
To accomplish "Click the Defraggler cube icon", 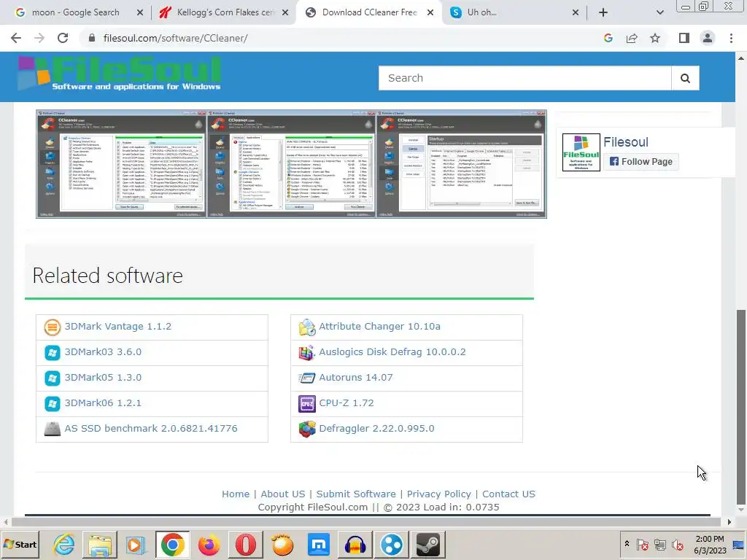I will [307, 429].
